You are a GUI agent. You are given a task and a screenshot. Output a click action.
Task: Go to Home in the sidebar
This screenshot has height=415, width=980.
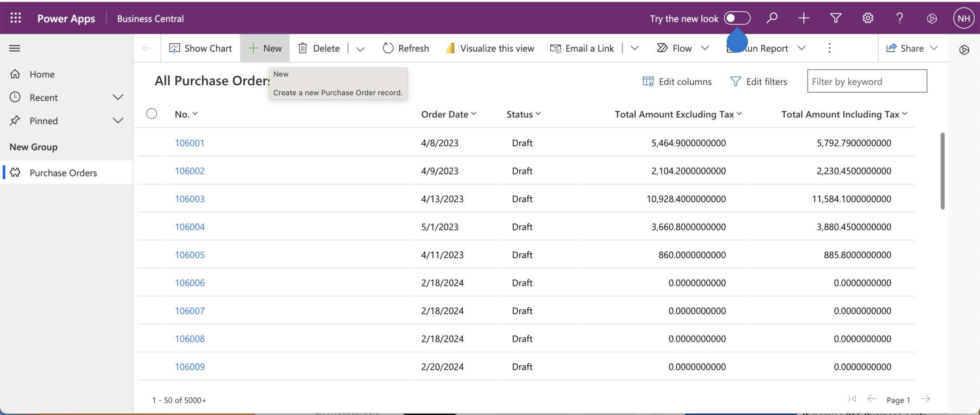pos(42,74)
